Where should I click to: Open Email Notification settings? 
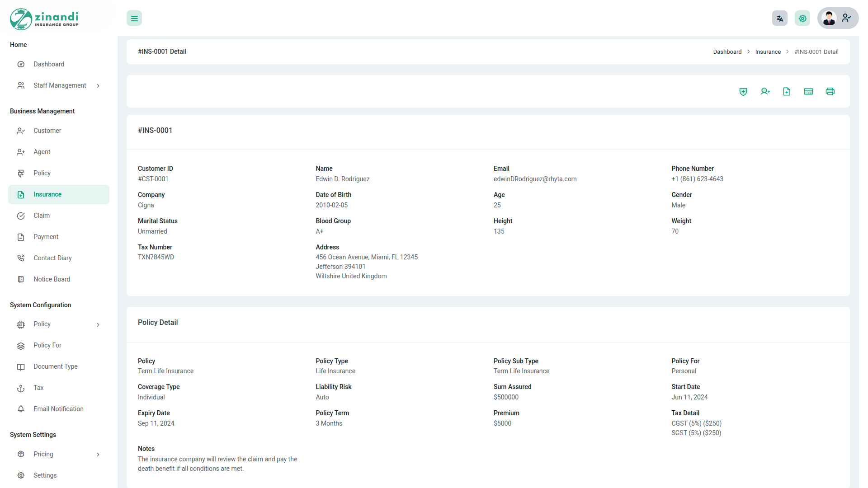point(58,409)
